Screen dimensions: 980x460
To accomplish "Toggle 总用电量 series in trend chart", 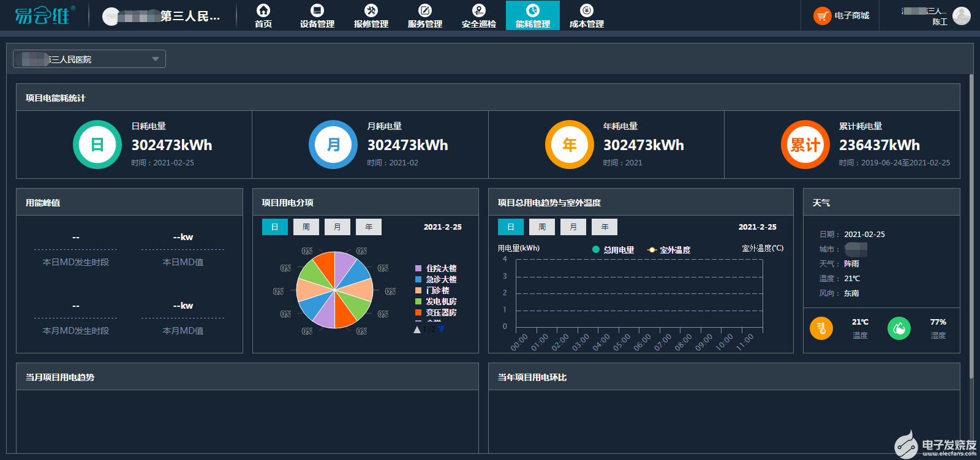I will point(613,250).
